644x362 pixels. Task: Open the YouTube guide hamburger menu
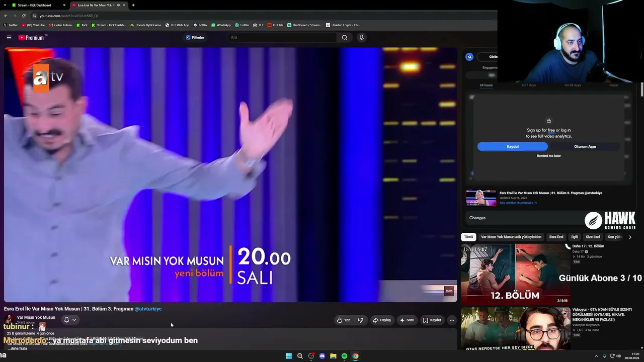click(x=9, y=37)
